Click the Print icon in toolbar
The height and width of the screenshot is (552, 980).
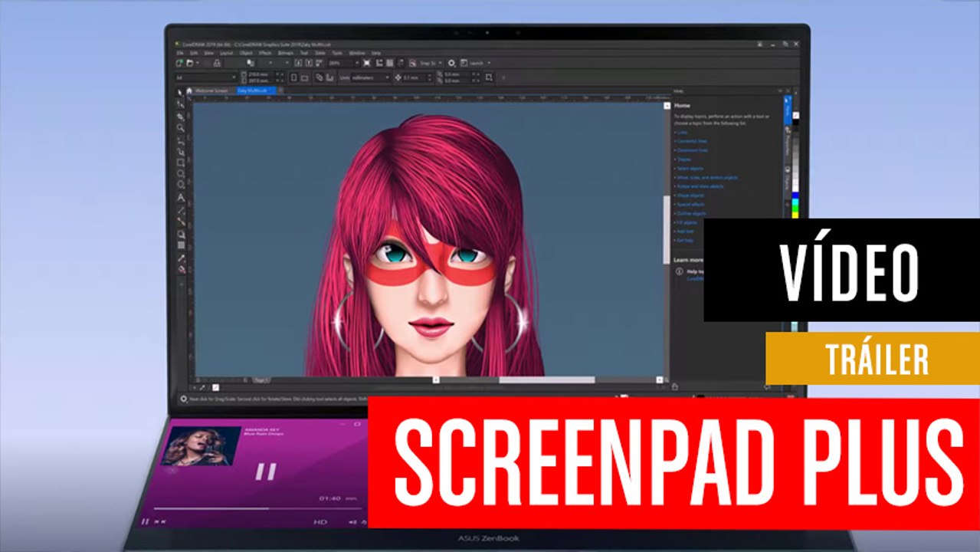(x=217, y=64)
